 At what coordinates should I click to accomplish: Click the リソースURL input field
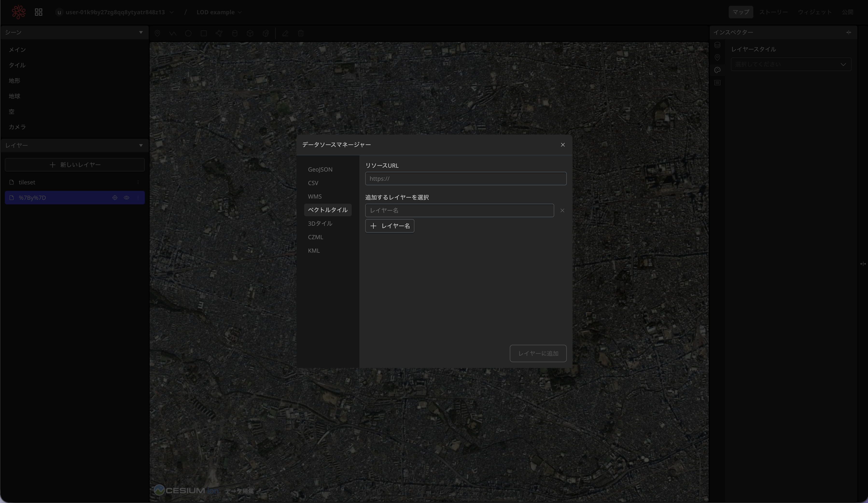[x=465, y=179]
